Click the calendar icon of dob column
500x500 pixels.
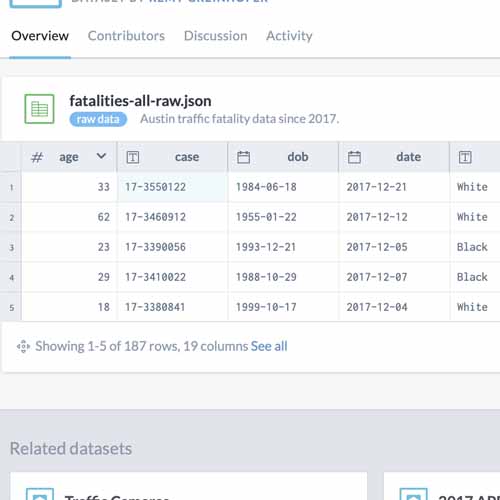tap(243, 157)
